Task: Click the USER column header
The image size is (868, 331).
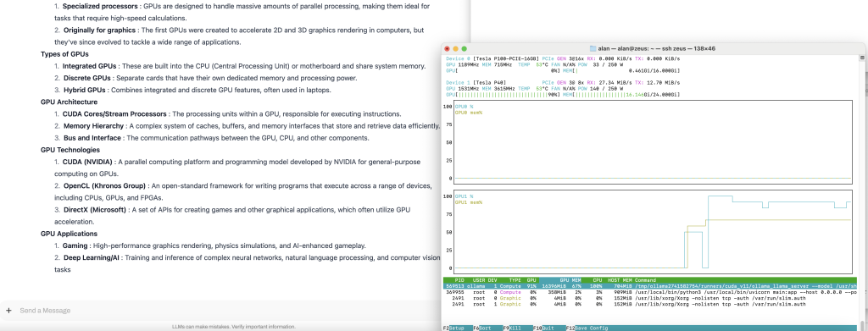Action: tap(478, 280)
